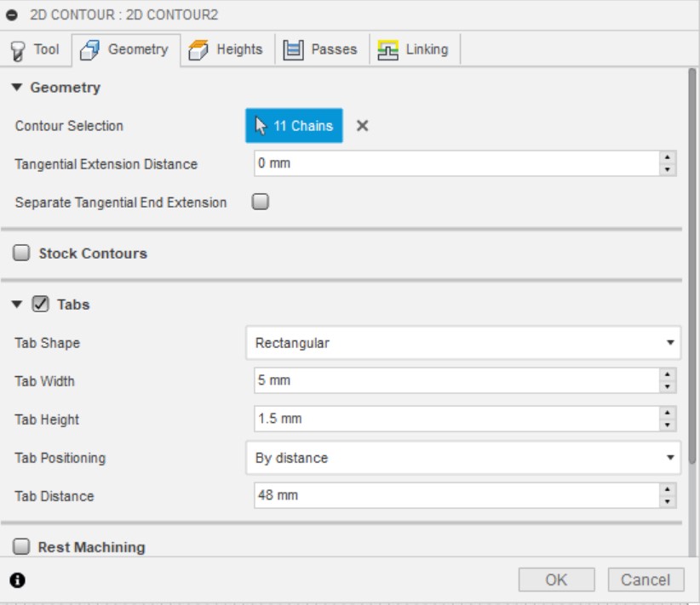Go to the Passes tab
Viewport: 700px width, 605px height.
(321, 49)
